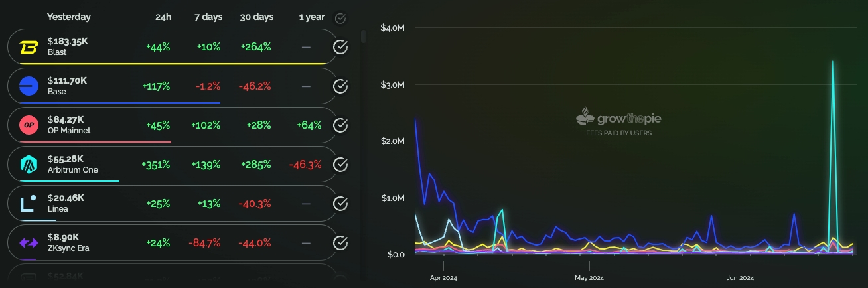Click Base's +117% 24h change
This screenshot has height=288, width=868.
[157, 86]
